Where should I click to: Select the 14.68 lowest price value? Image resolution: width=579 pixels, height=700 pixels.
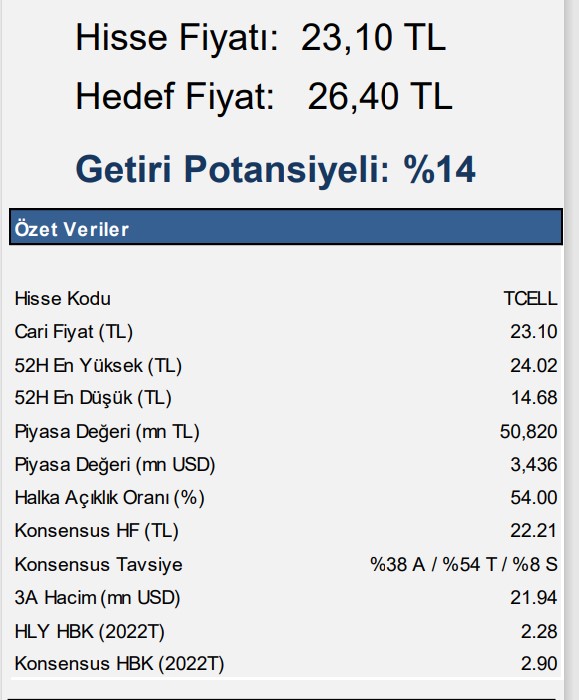tap(534, 398)
